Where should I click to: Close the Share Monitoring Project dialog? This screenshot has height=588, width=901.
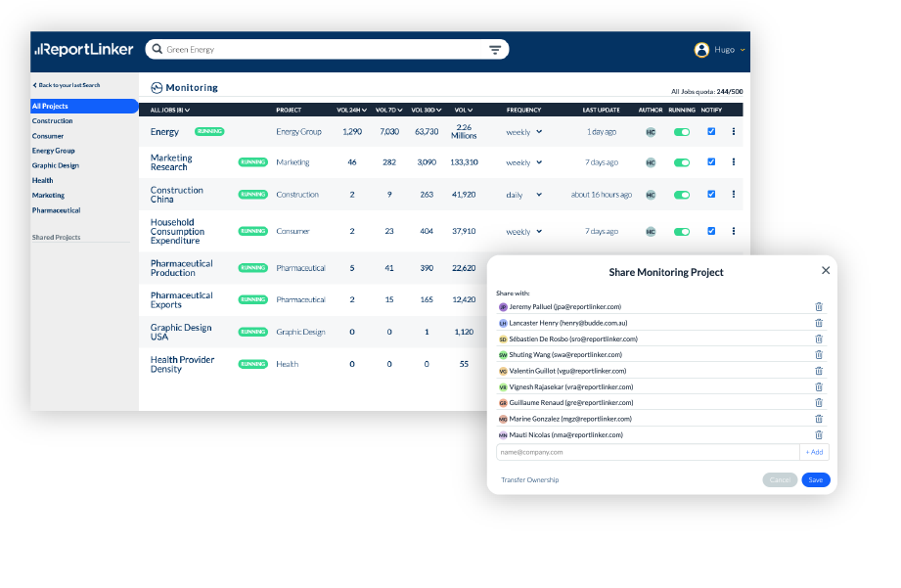(826, 270)
